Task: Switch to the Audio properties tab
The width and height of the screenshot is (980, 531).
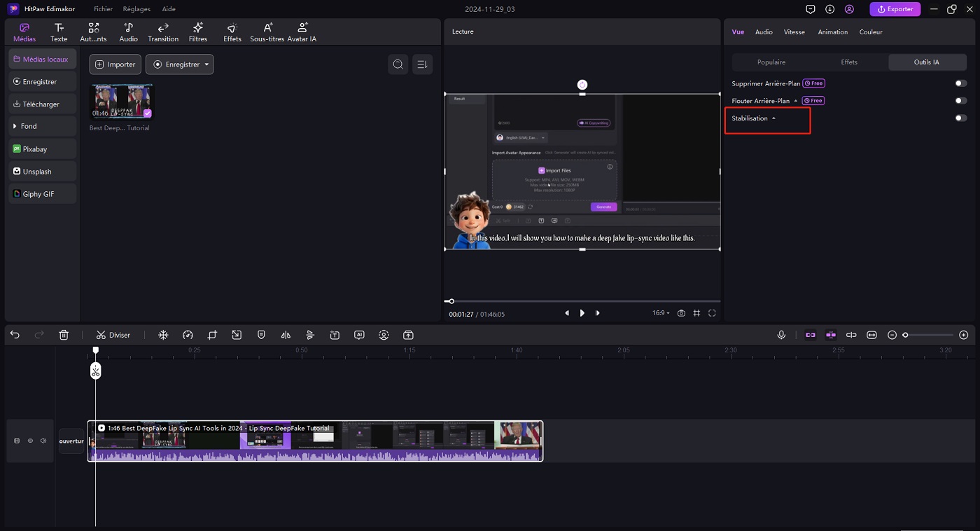Action: [x=764, y=32]
